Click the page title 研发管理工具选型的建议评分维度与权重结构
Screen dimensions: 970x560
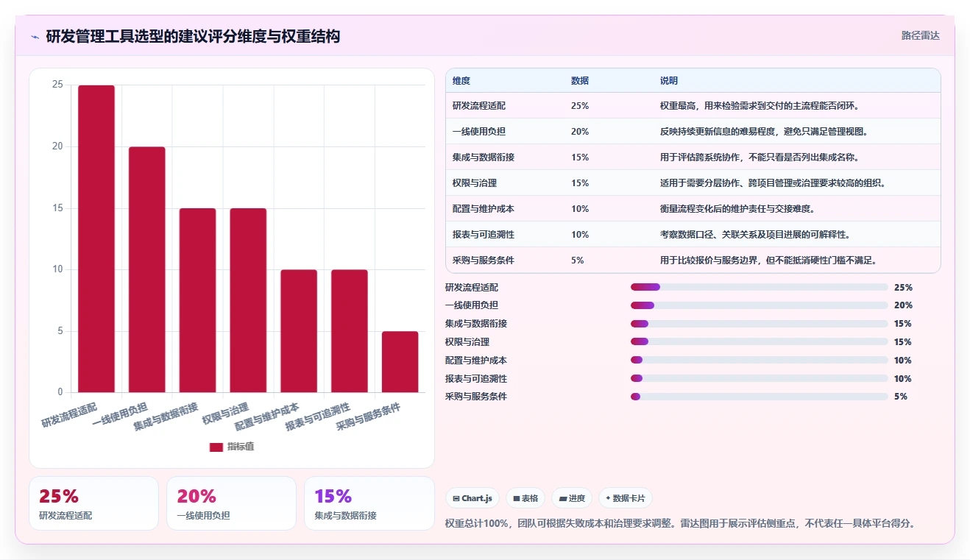point(193,37)
